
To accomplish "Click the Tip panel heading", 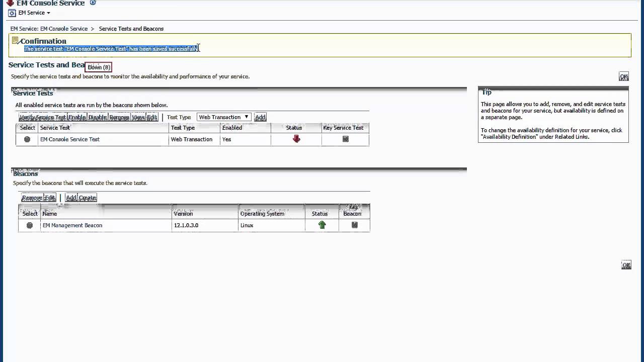I will pos(487,92).
